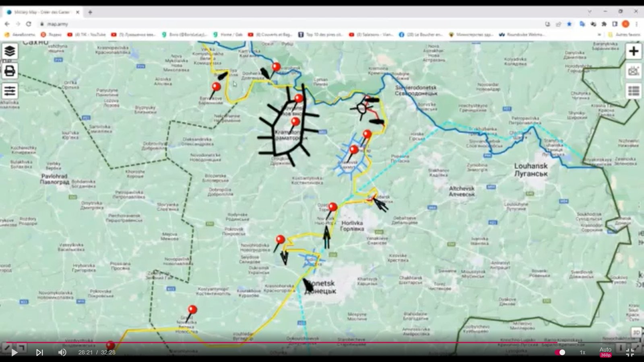Click the military unit symbol icon

click(634, 71)
